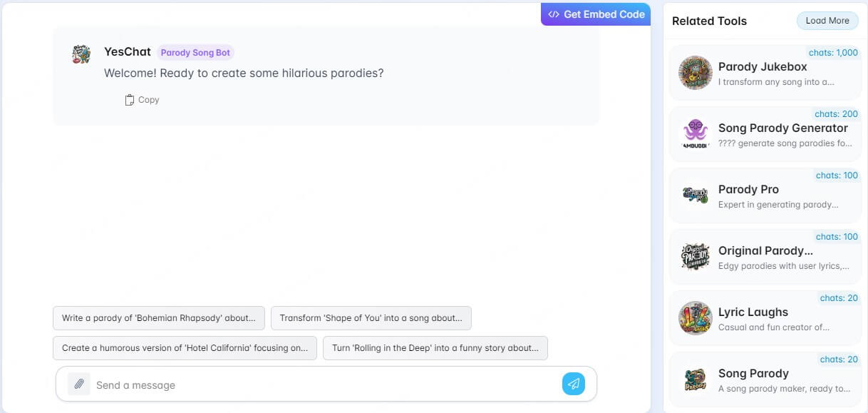
Task: Click the Song Parody avatar icon
Action: (x=695, y=379)
